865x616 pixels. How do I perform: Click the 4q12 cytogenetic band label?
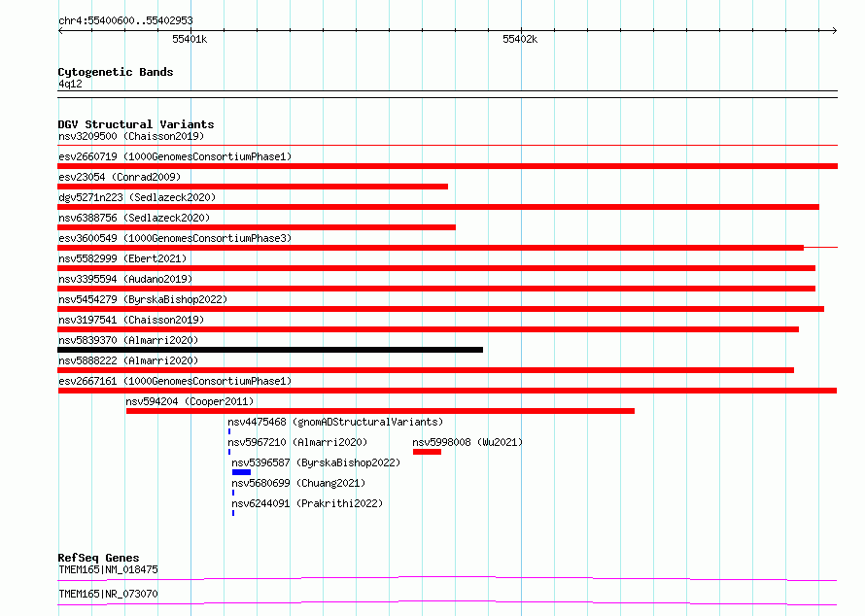(70, 84)
